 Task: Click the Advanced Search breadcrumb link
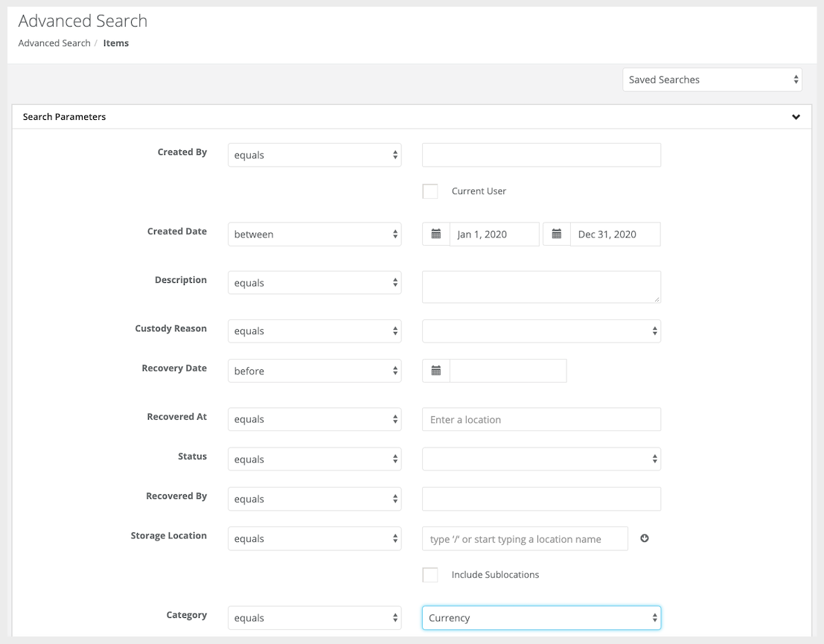pyautogui.click(x=54, y=43)
